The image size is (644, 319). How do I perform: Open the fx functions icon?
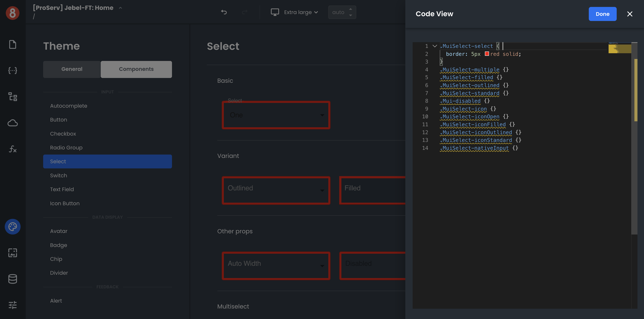[x=12, y=149]
